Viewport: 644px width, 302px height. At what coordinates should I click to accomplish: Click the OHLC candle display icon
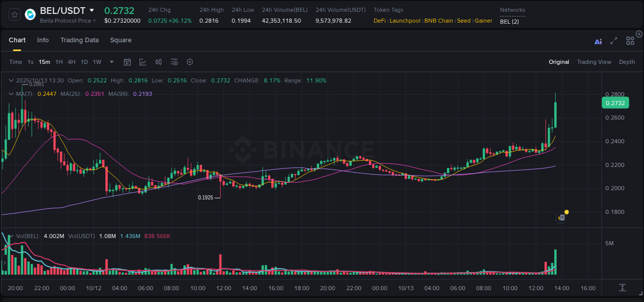[158, 62]
